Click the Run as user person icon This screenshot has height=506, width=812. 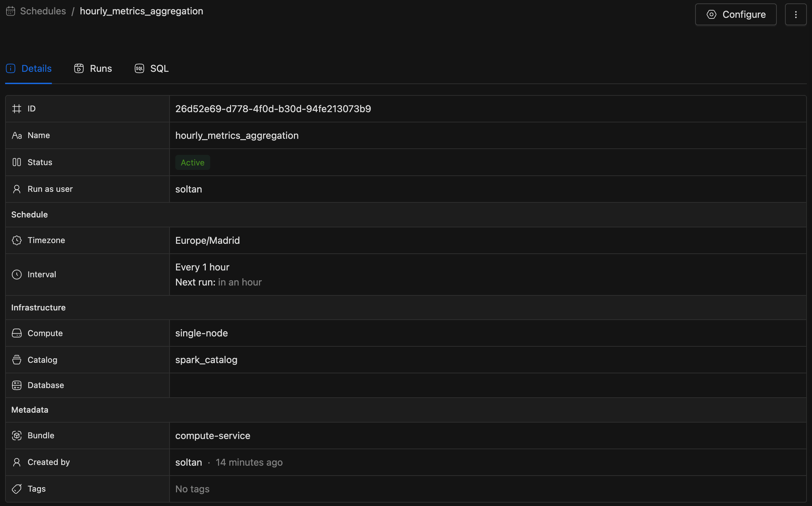(17, 189)
